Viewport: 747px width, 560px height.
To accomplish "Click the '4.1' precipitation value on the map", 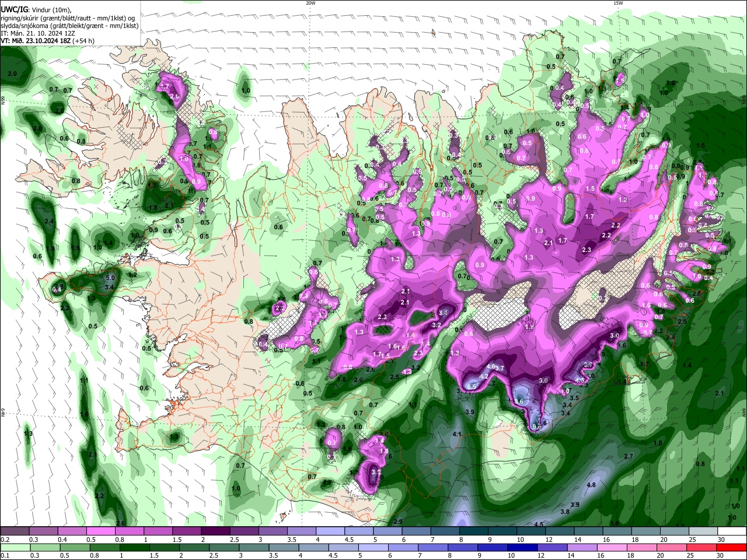I will pyautogui.click(x=457, y=434).
